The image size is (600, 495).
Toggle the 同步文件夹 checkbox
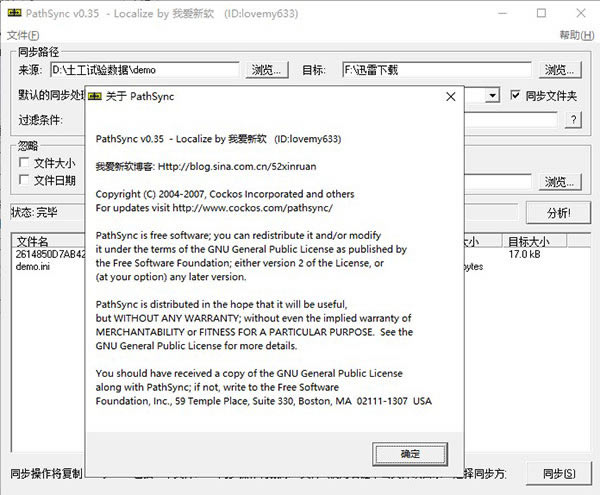click(x=515, y=95)
